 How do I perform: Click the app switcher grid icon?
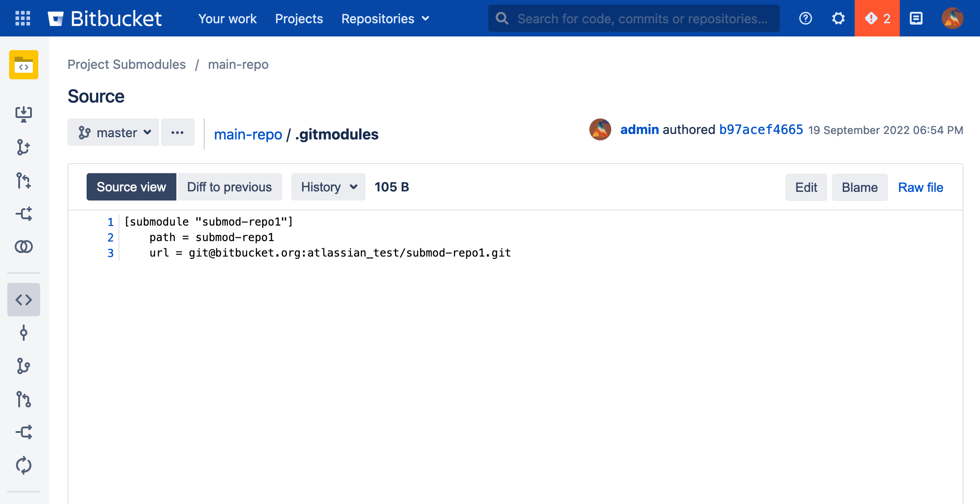23,18
